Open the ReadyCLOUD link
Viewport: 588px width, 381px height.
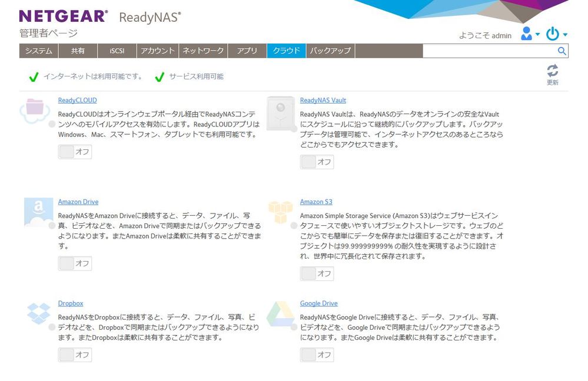(x=77, y=101)
